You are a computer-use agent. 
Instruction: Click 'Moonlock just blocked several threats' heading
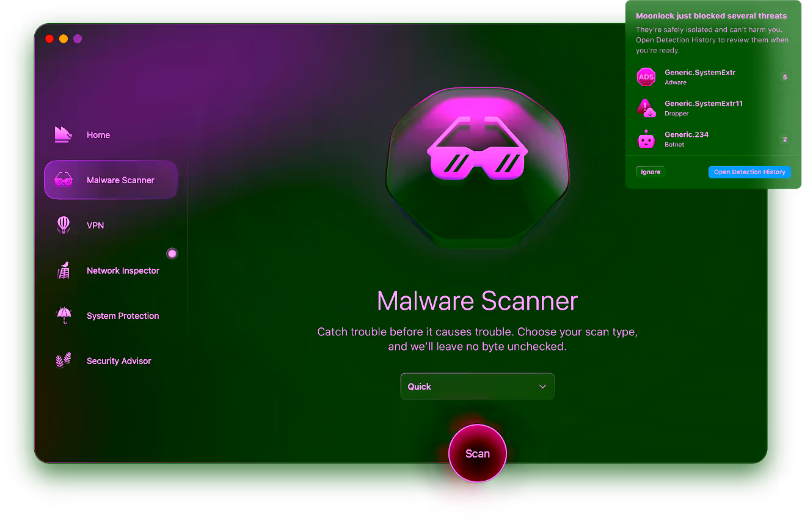(x=711, y=16)
